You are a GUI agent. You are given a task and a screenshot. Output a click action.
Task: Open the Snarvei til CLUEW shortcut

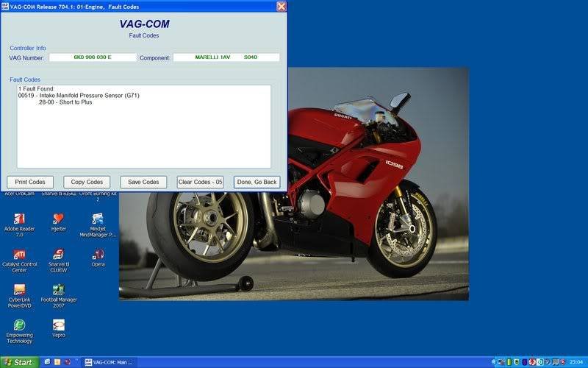point(59,254)
